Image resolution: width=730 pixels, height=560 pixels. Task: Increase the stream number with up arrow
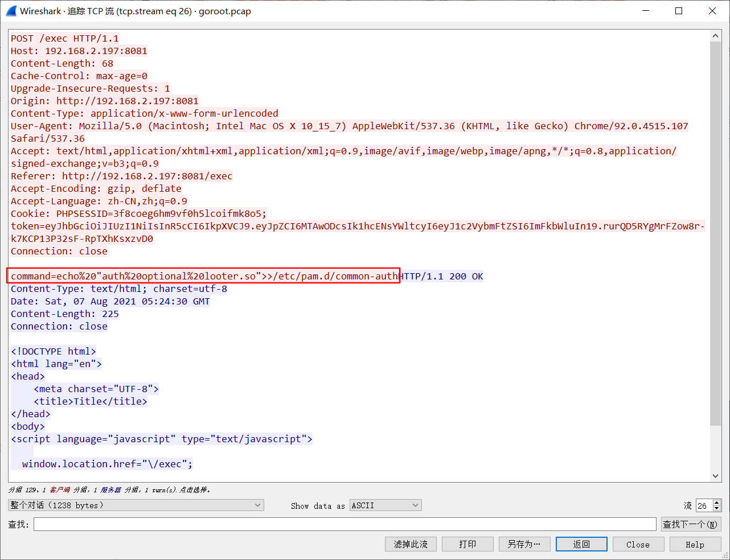pos(717,503)
